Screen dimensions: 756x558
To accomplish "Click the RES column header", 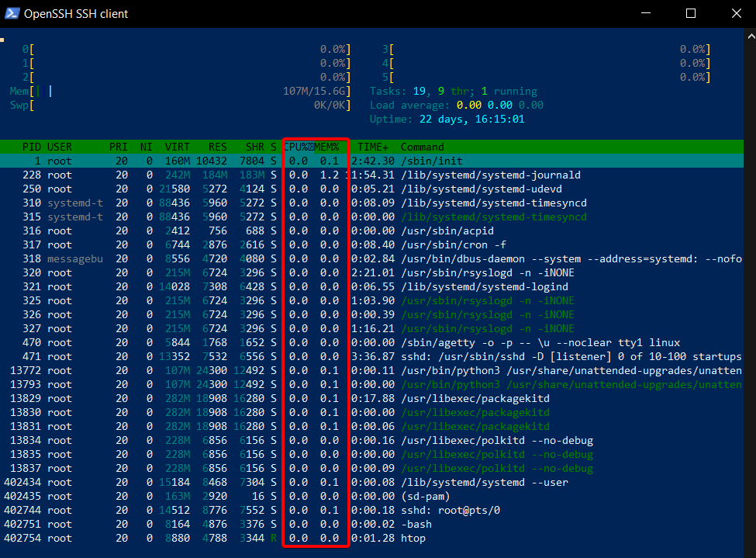I will coord(217,147).
